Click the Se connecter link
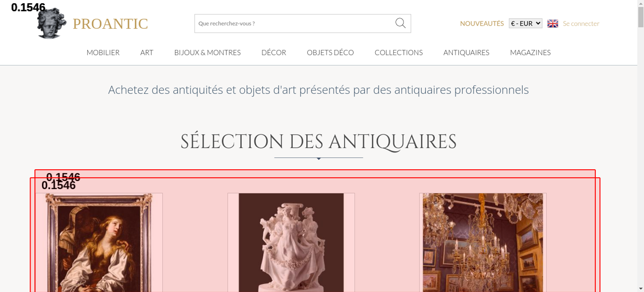The width and height of the screenshot is (644, 292). [x=581, y=23]
